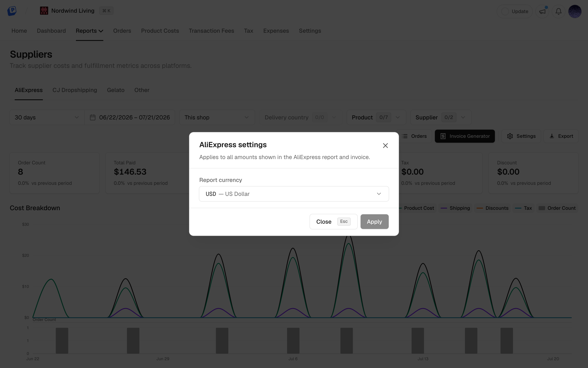
Task: Click the date range calendar icon
Action: pos(92,117)
